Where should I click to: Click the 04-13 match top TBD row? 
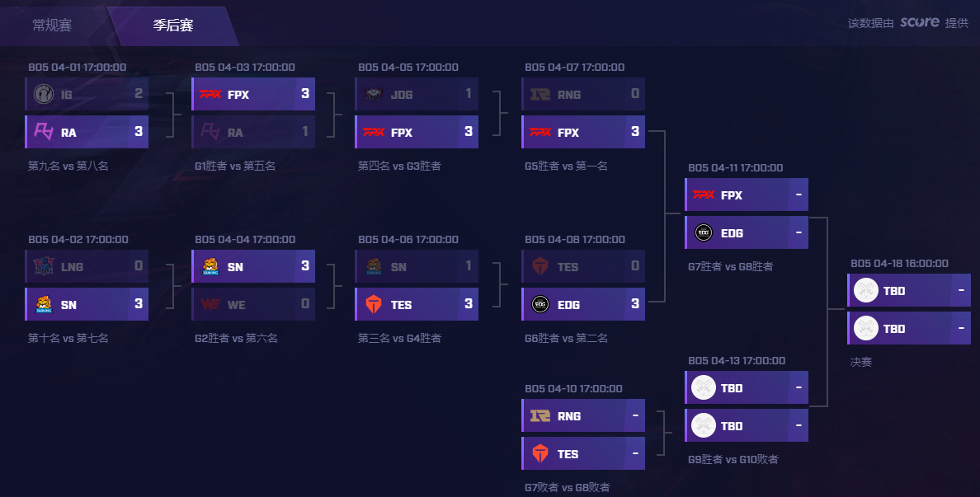pyautogui.click(x=746, y=388)
